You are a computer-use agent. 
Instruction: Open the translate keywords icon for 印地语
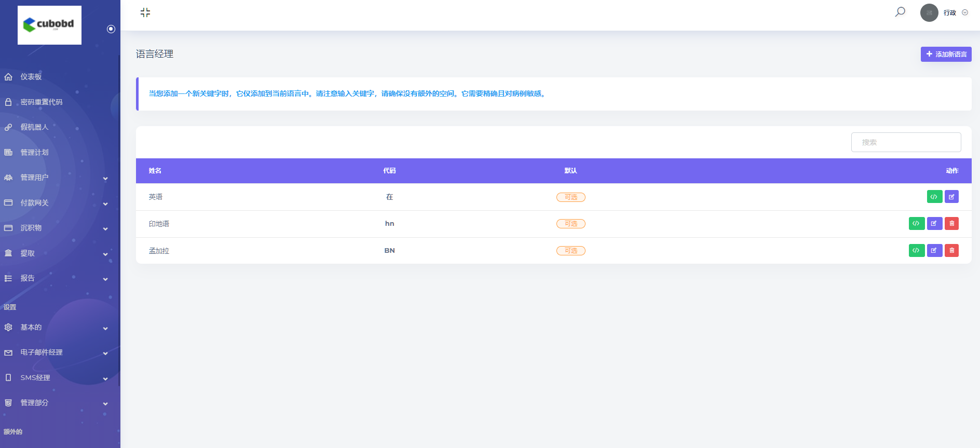(x=916, y=224)
